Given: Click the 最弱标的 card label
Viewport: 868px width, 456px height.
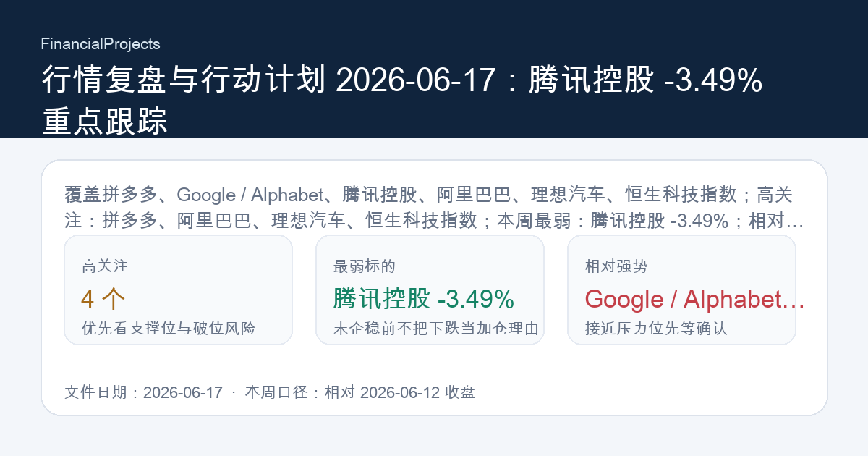Looking at the screenshot, I should (x=365, y=266).
